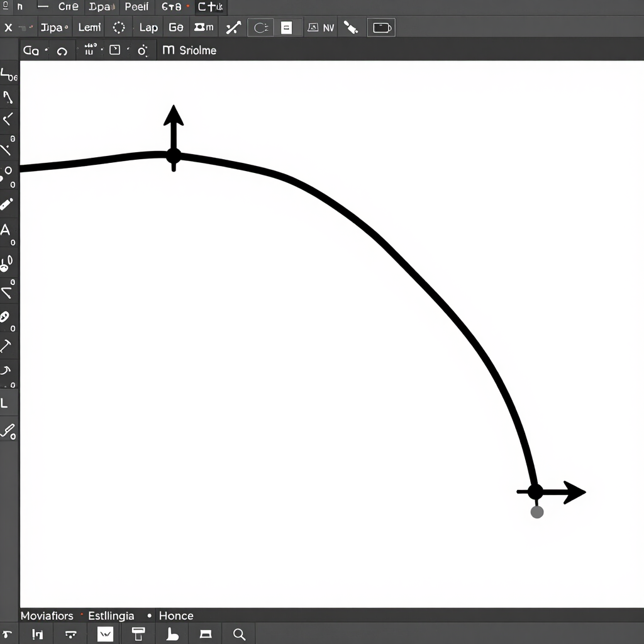
Task: Click the Lemi button
Action: [x=89, y=28]
